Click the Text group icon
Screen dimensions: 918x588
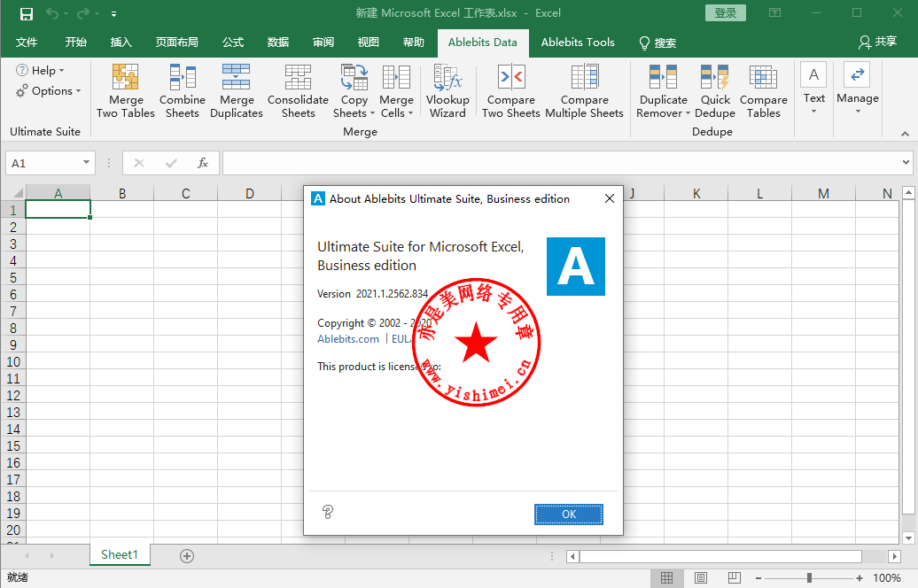click(x=813, y=75)
